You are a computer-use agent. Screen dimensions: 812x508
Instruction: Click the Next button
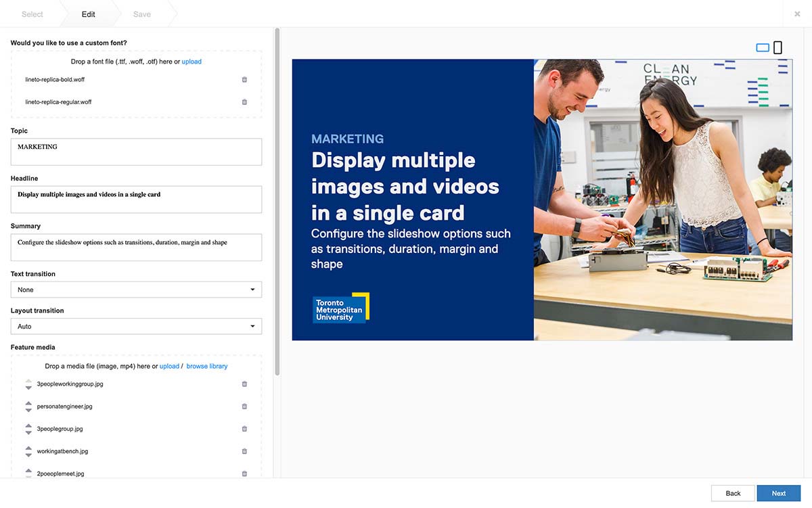click(778, 493)
